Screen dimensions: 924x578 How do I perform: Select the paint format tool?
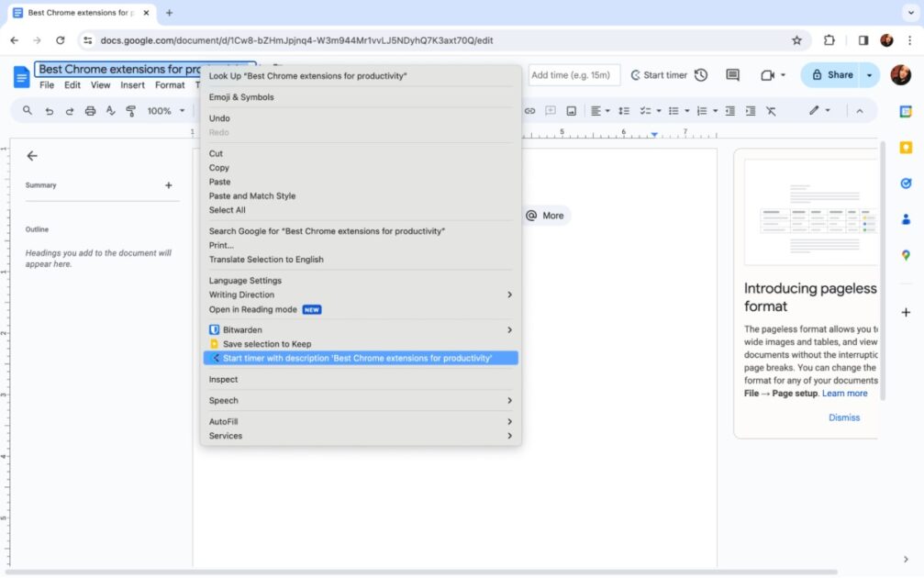130,110
